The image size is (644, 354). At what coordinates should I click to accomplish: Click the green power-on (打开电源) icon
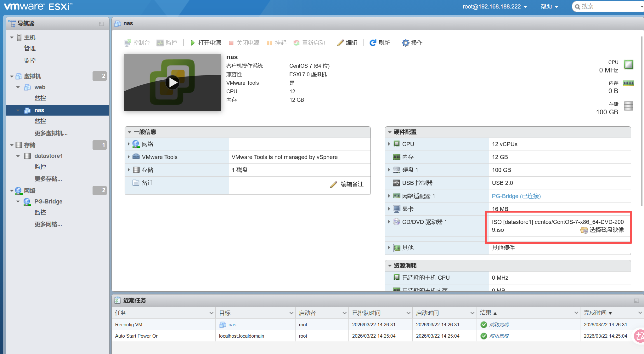[193, 43]
